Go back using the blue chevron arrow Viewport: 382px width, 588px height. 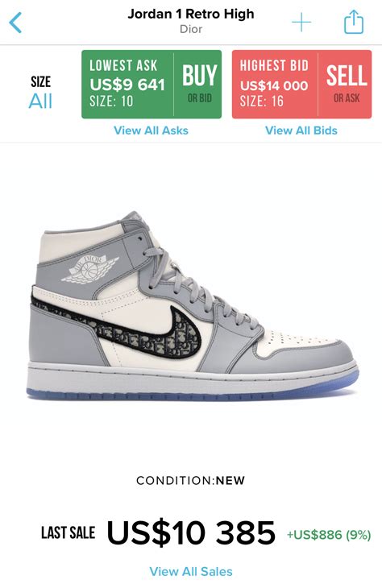coord(15,23)
